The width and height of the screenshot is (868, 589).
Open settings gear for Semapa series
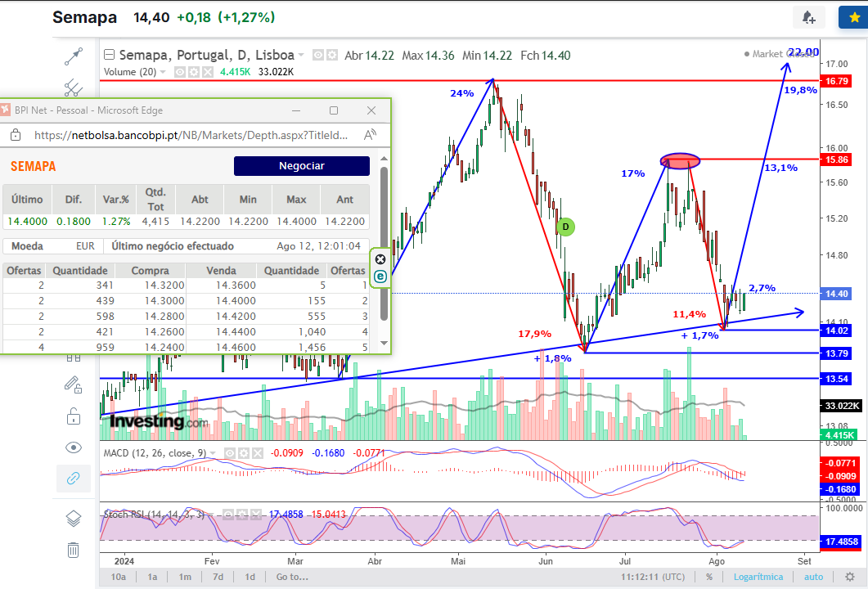(x=331, y=55)
